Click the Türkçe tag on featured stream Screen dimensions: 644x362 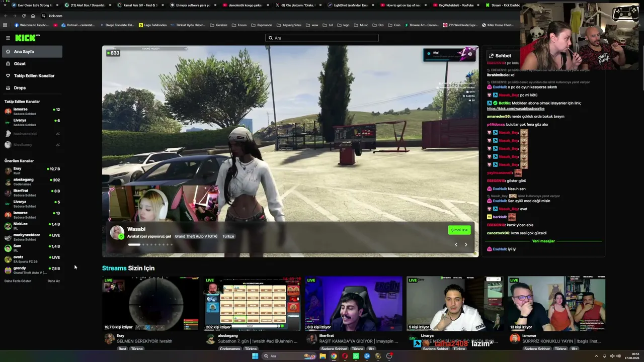228,236
